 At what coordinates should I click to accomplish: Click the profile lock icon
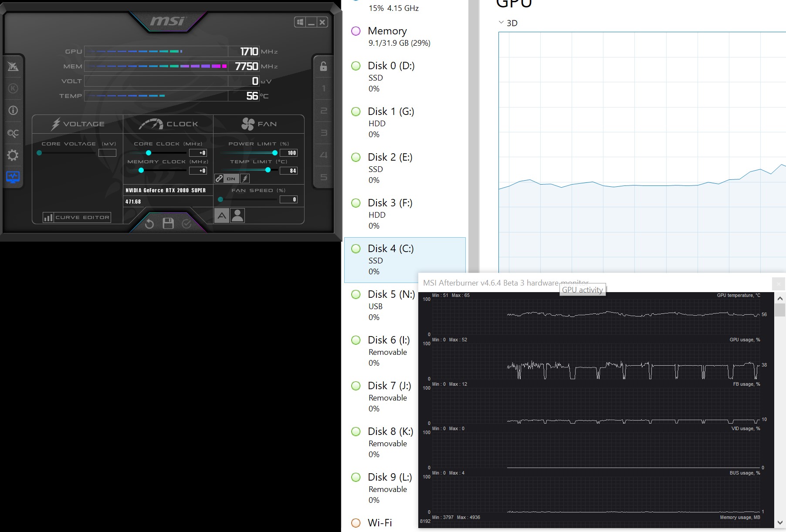[323, 66]
